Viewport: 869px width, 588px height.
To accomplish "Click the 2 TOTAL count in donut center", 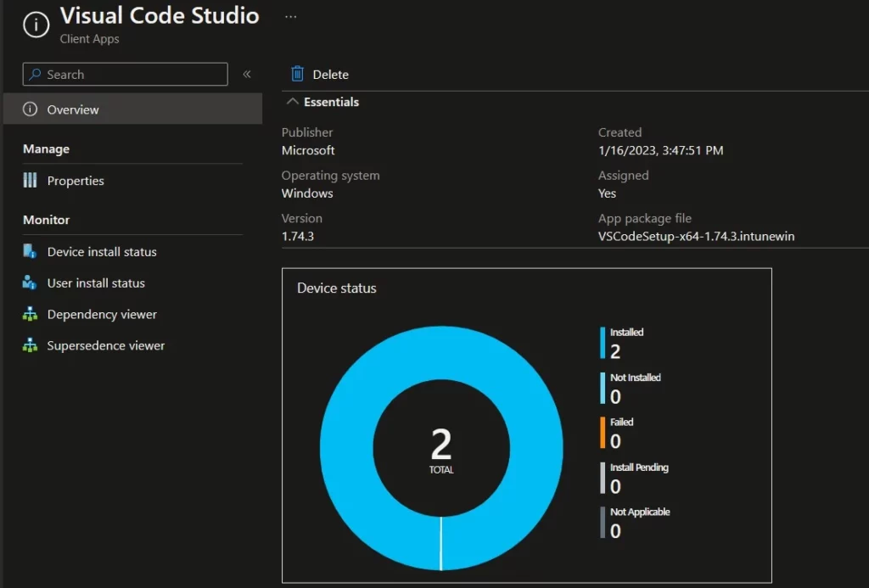I will pyautogui.click(x=441, y=450).
